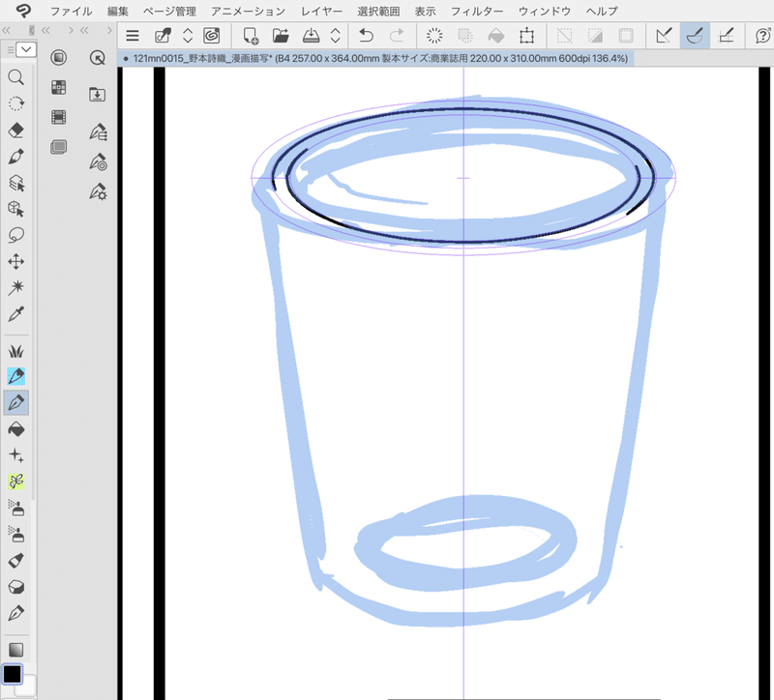774x700 pixels.
Task: Click the Clip Studio launcher icon
Action: click(x=211, y=36)
